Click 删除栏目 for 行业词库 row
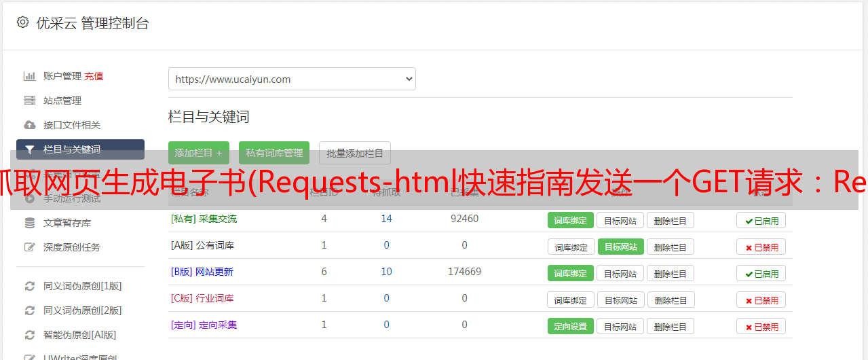The image size is (868, 360). (x=670, y=300)
